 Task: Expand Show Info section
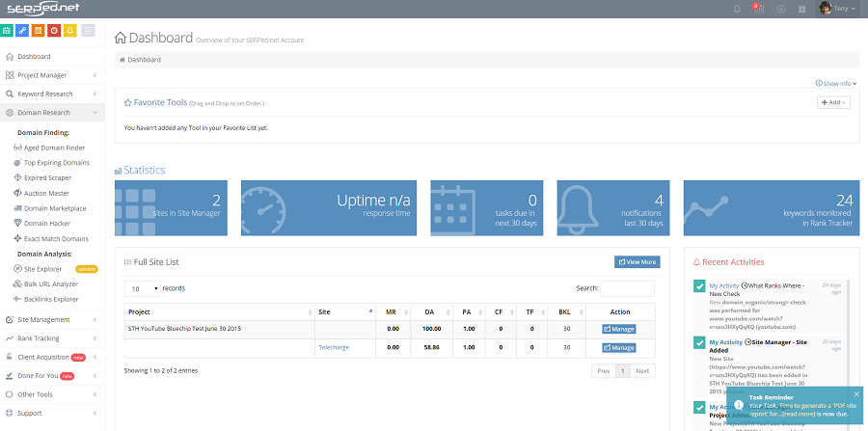[836, 84]
